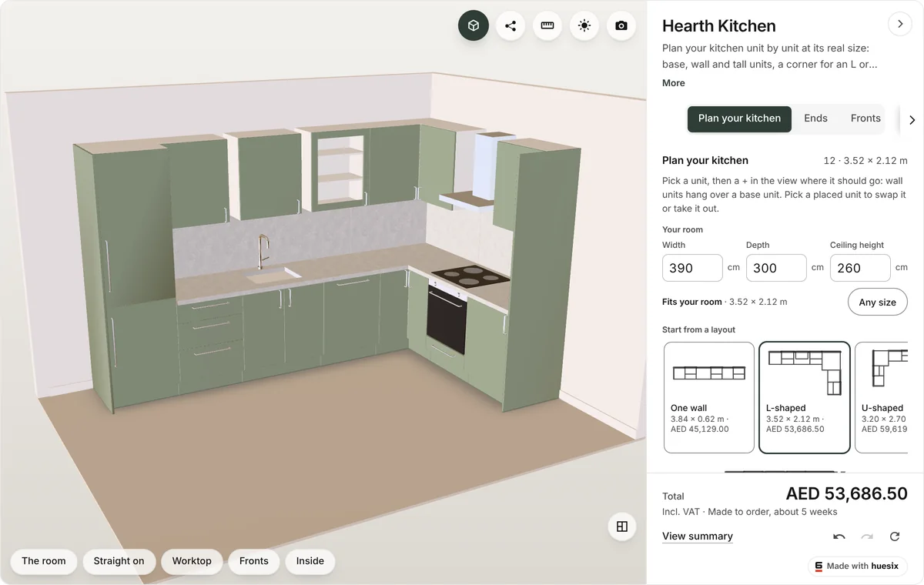Click the redo arrow icon
The height and width of the screenshot is (585, 924).
[x=867, y=537]
